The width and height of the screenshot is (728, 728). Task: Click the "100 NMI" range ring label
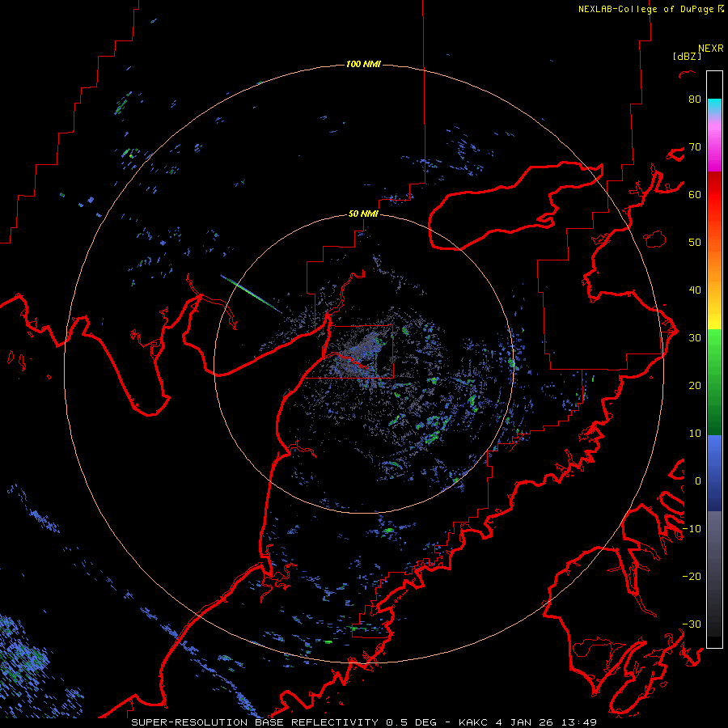(363, 64)
